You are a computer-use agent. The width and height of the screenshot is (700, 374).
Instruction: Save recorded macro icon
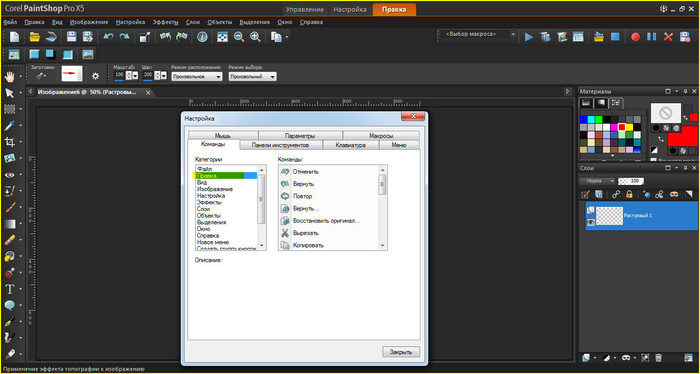coord(684,37)
